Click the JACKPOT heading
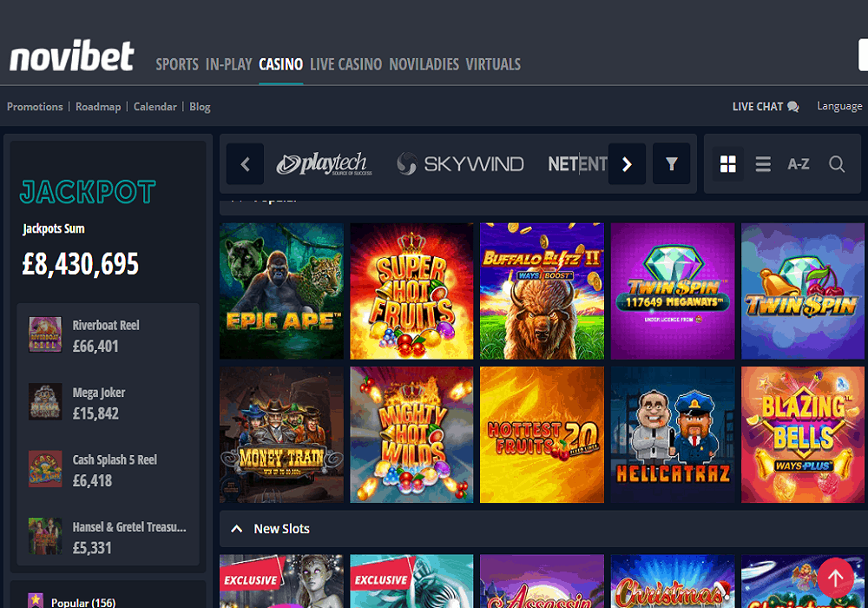Viewport: 868px width, 608px height. (88, 192)
